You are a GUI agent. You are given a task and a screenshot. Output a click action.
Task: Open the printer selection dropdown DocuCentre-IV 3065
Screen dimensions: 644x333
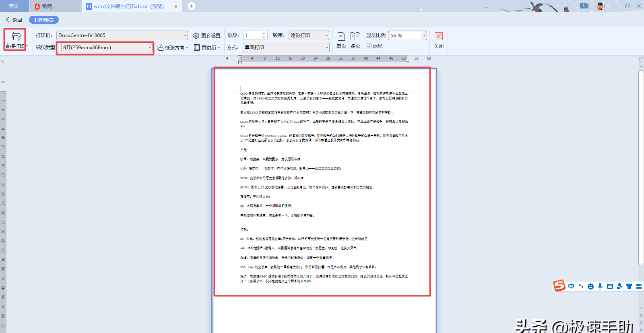122,35
